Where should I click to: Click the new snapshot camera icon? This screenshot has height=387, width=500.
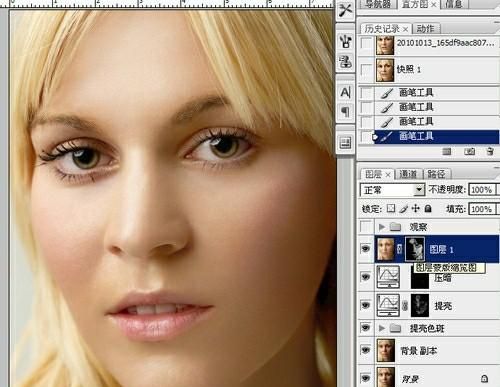coord(469,152)
